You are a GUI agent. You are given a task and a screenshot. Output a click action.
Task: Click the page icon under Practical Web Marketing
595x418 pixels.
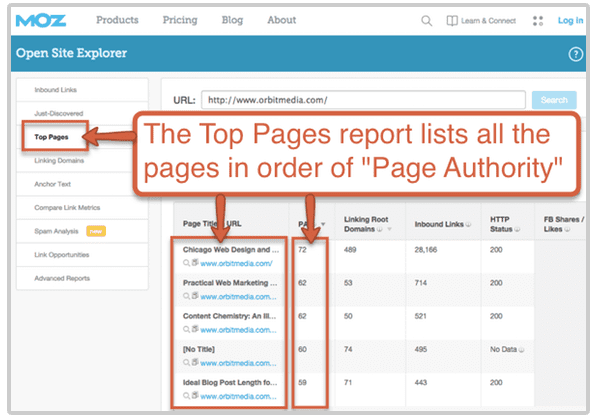[x=195, y=295]
